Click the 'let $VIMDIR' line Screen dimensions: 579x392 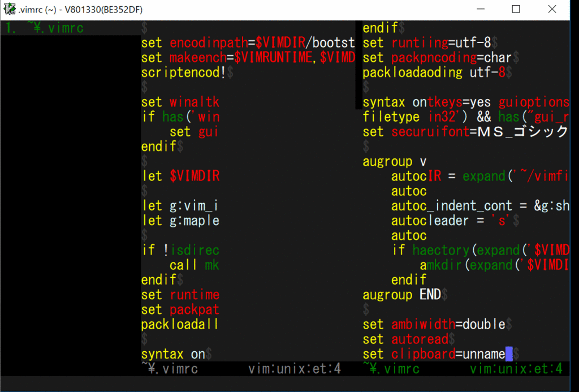[180, 176]
